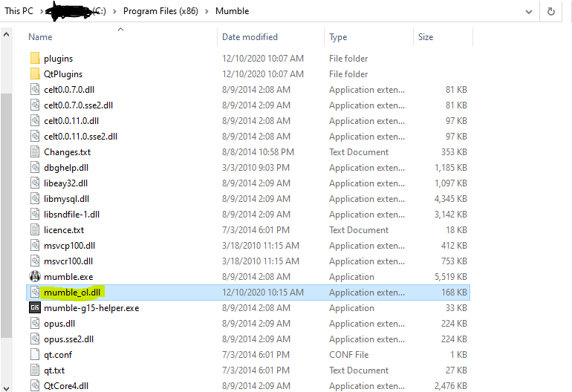
Task: Select the opus.sse2.dll file icon
Action: pyautogui.click(x=35, y=339)
